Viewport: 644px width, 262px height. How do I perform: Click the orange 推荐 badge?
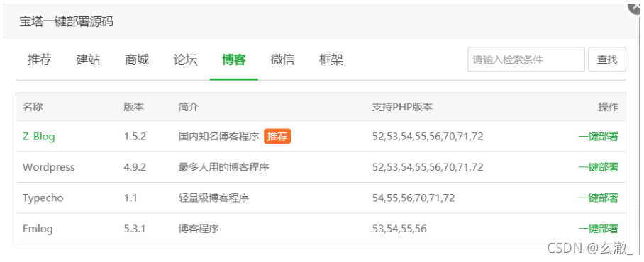tap(277, 137)
